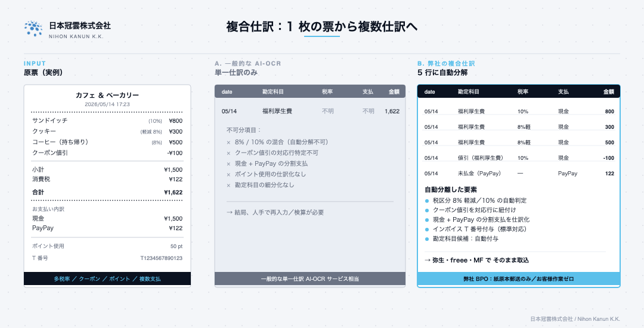The image size is (644, 328).
Task: Click the panel B row with amount 300
Action: (519, 127)
